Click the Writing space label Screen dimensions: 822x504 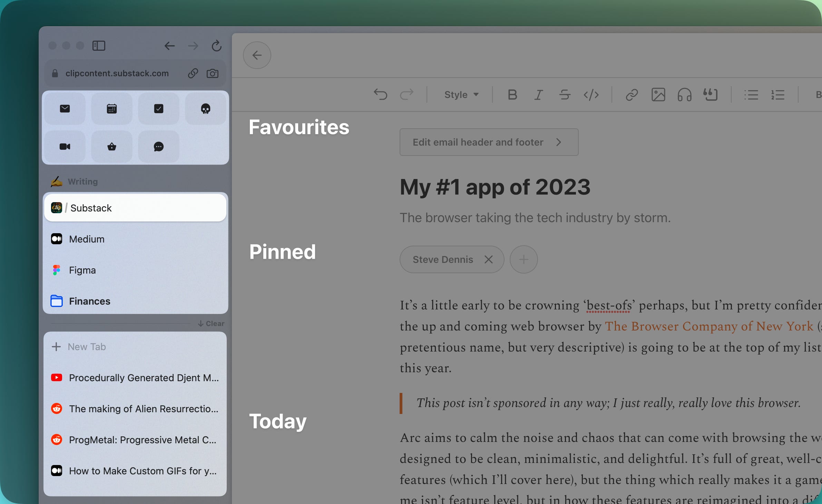(83, 181)
